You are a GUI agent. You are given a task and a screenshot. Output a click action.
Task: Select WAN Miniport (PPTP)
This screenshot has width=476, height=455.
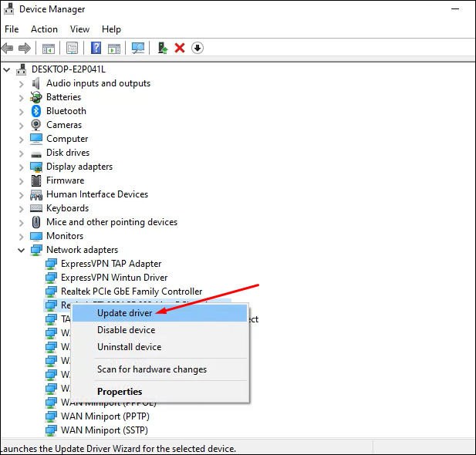(x=105, y=416)
